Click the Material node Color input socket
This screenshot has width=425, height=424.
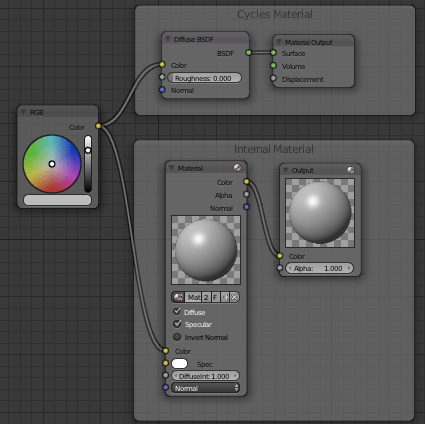click(166, 350)
